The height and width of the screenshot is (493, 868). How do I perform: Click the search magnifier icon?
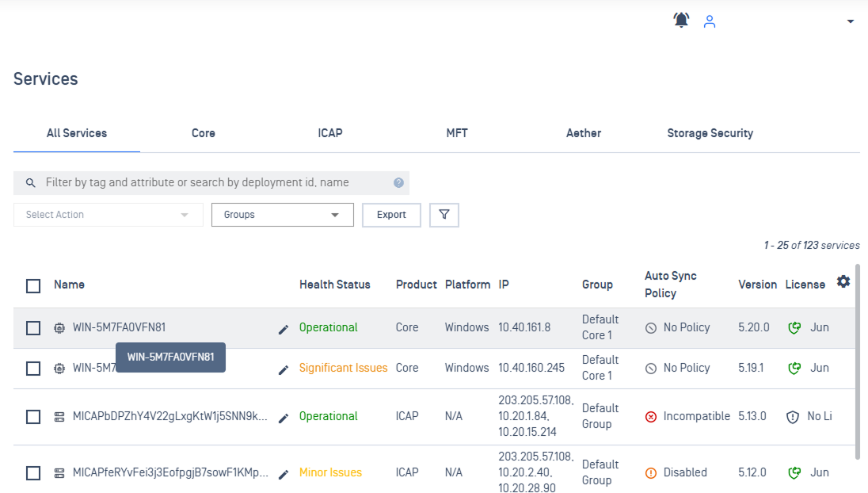30,183
